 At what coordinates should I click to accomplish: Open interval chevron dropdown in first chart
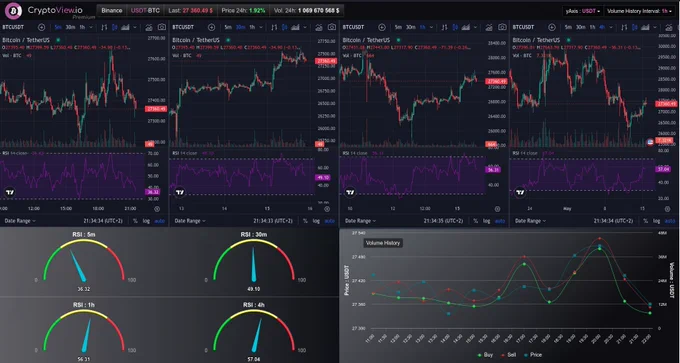click(x=92, y=27)
